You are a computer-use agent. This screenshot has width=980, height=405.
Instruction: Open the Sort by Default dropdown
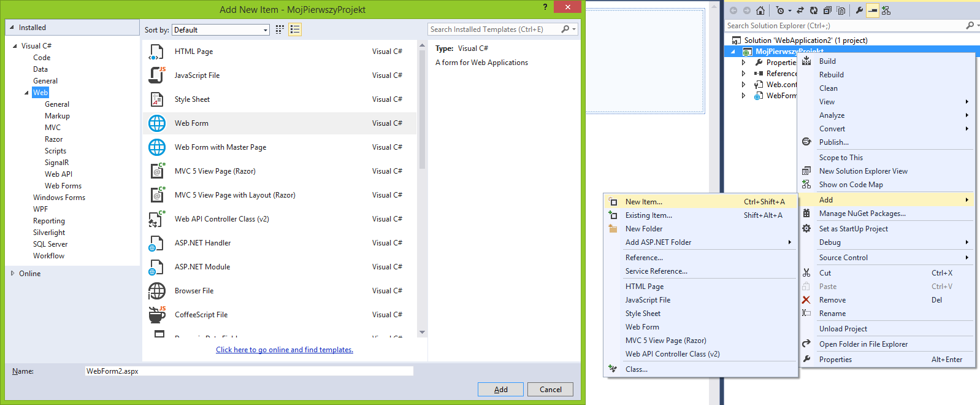(x=221, y=30)
